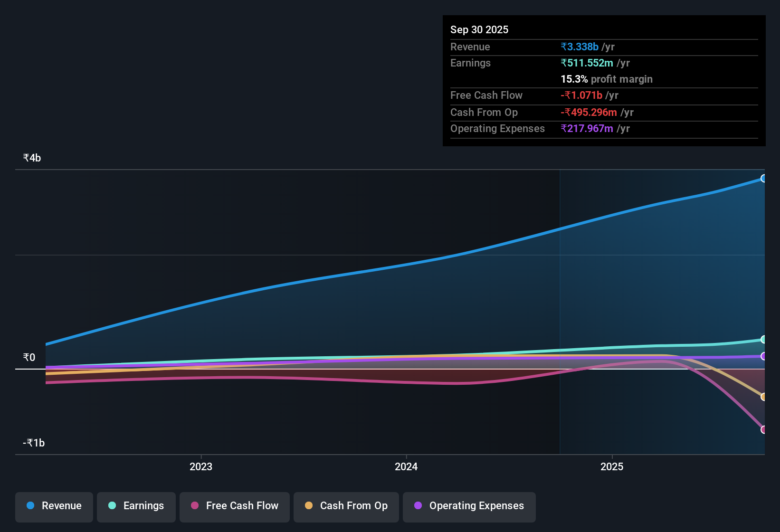780x532 pixels.
Task: Click the purple Operating Expenses legend dot
Action: [418, 505]
